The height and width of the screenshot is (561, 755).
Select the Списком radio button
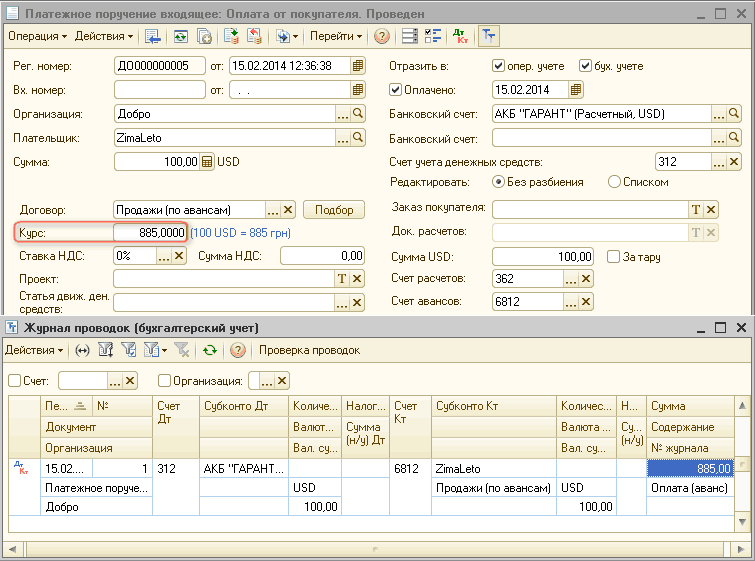tap(615, 182)
